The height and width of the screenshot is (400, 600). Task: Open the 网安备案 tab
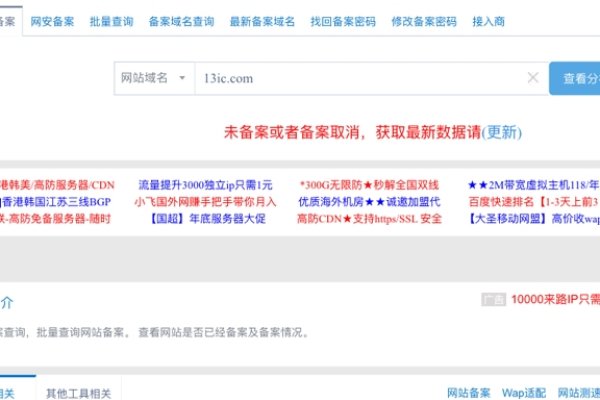(x=52, y=21)
